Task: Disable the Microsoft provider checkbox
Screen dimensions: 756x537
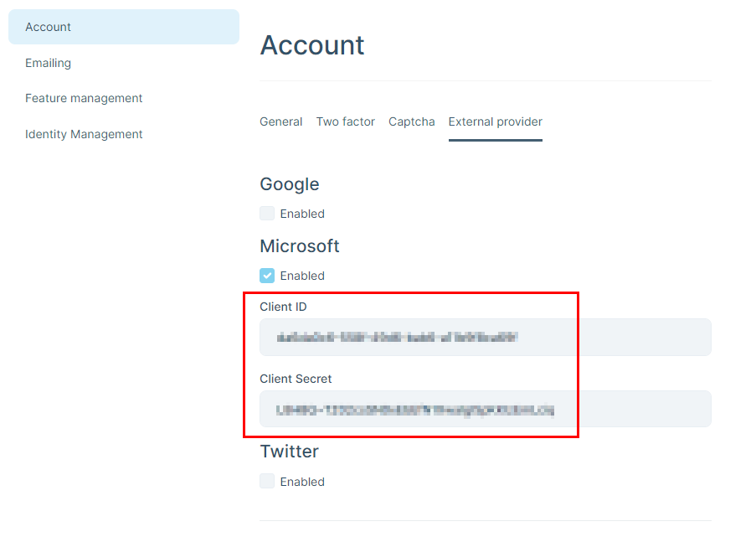Action: pos(267,276)
